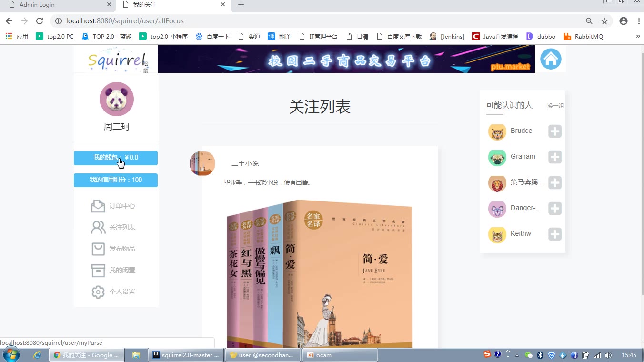Open the 我的闲置 archive box icon
The image size is (644, 362).
tap(98, 270)
